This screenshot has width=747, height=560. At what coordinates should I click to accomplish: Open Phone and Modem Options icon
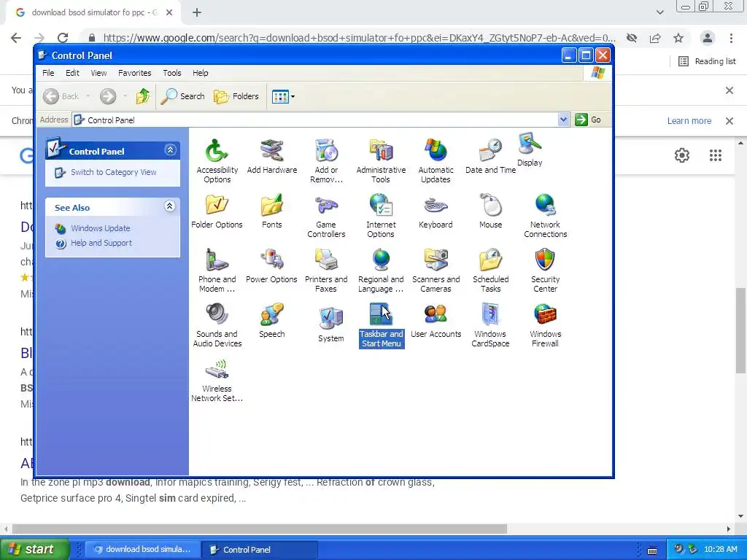point(217,271)
